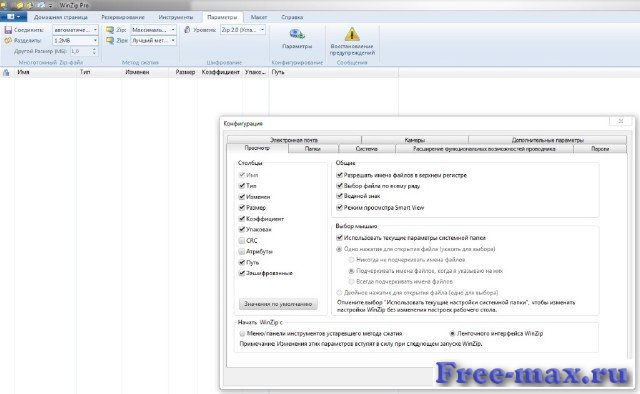The height and width of the screenshot is (394, 640).
Task: Enable the CRC column checkbox
Action: pos(242,240)
